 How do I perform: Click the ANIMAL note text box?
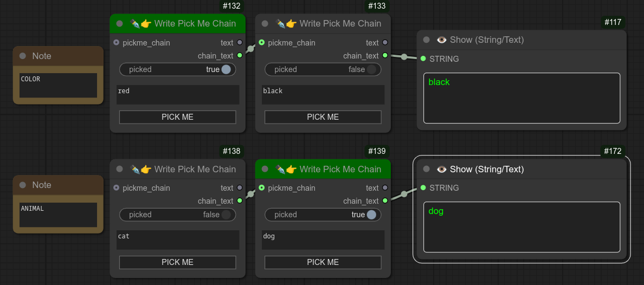tap(58, 215)
